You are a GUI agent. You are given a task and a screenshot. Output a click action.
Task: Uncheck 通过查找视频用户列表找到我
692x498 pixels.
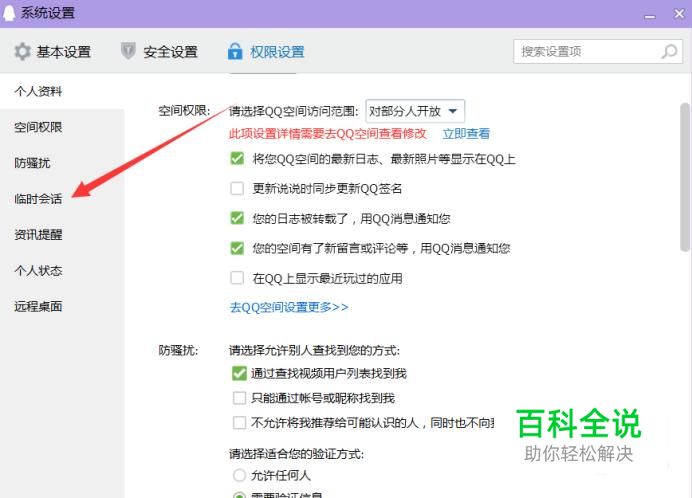[x=239, y=374]
